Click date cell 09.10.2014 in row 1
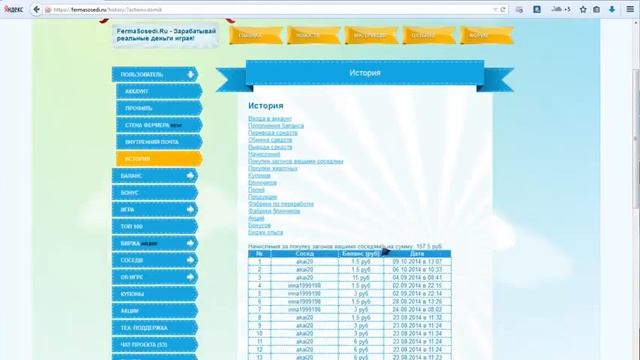 [417, 262]
